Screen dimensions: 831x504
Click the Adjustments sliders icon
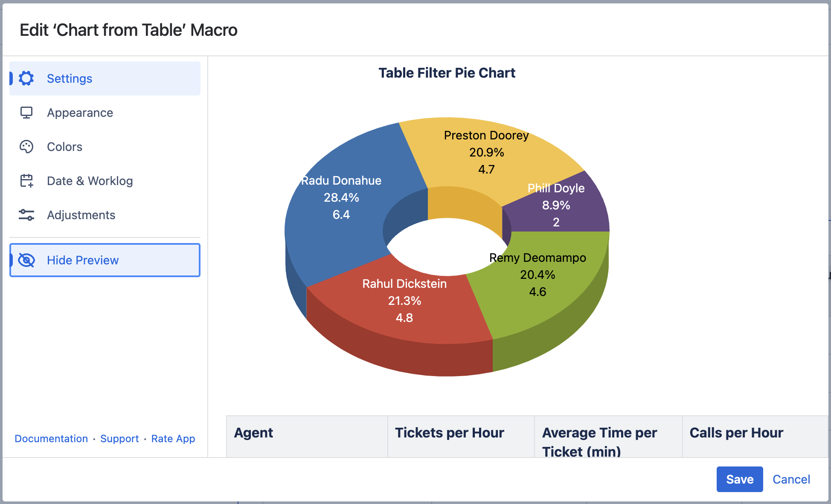[26, 215]
